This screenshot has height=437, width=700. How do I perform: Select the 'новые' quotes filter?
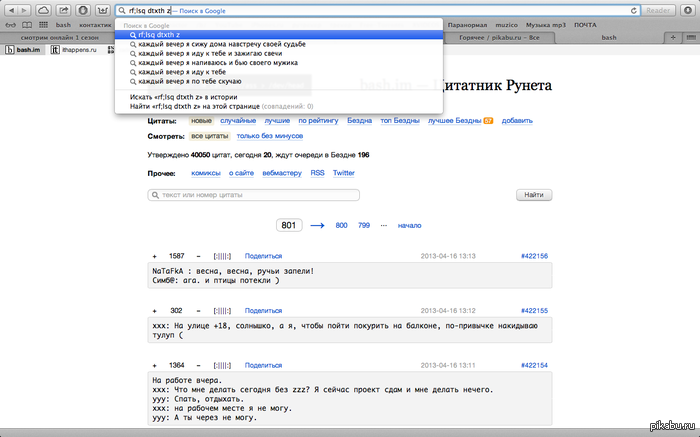pyautogui.click(x=203, y=120)
